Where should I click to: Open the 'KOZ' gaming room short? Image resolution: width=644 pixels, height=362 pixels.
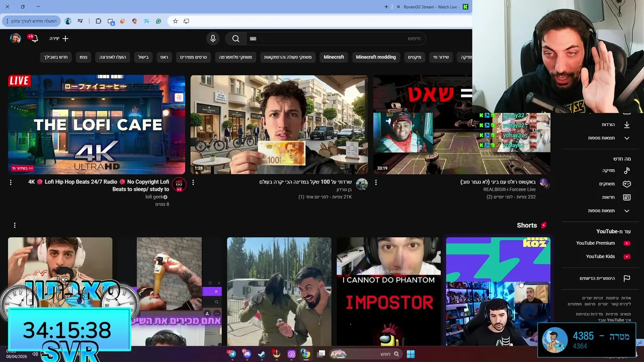[x=498, y=292]
